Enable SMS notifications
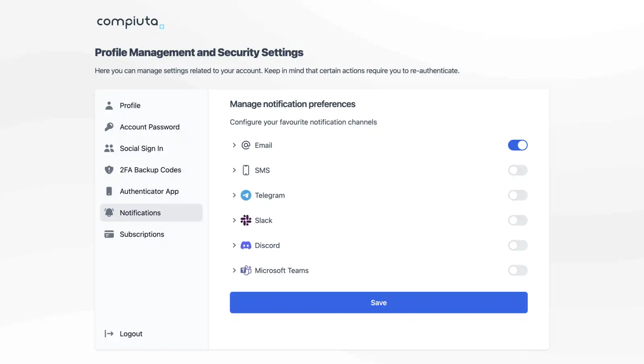The image size is (644, 364). (518, 170)
